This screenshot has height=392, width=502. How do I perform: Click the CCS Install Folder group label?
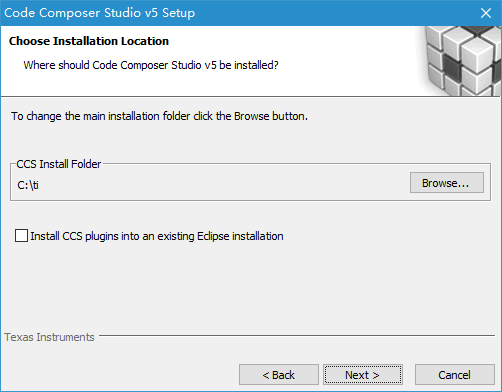point(59,164)
